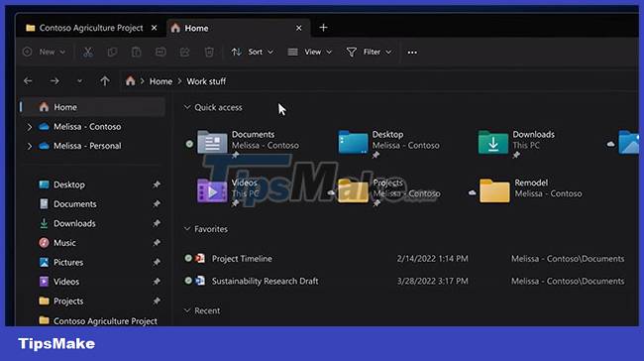The image size is (644, 361).
Task: Open the See more ellipsis menu
Action: tap(412, 53)
